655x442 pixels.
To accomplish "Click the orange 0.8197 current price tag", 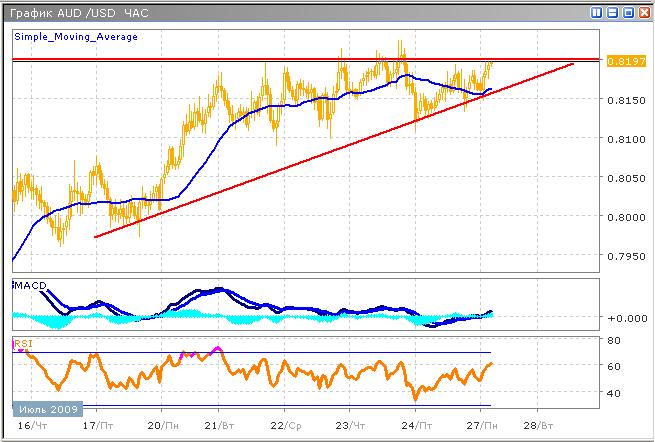I will tap(625, 61).
